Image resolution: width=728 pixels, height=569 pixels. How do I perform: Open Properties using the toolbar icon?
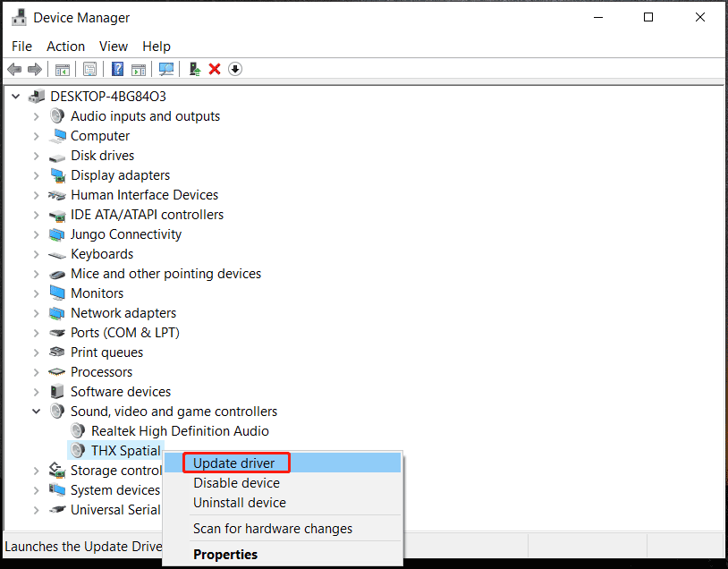tap(89, 69)
